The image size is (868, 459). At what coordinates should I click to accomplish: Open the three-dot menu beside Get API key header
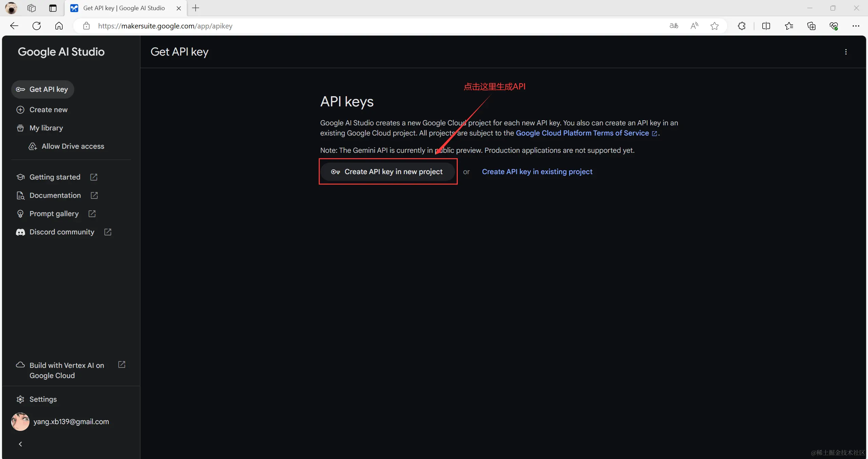click(846, 52)
